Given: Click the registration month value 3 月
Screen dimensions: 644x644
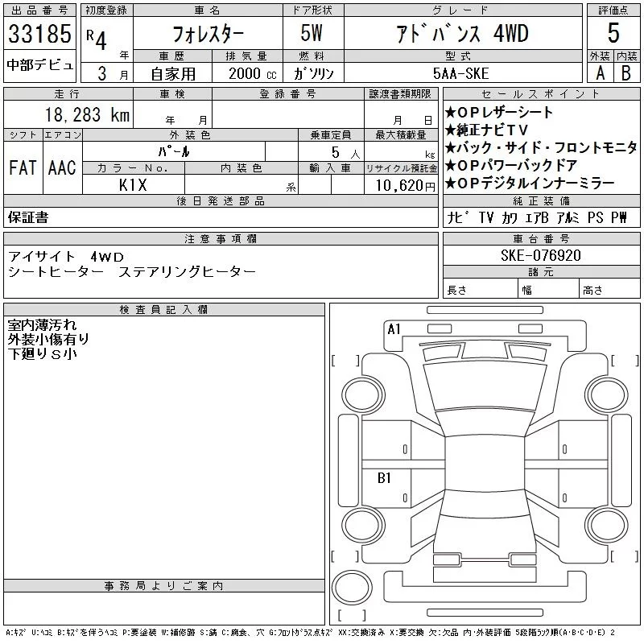Looking at the screenshot, I should point(113,73).
